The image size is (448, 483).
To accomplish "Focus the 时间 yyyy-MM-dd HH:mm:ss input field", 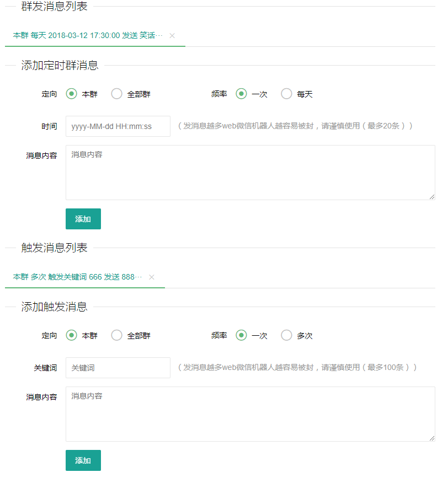I will (x=118, y=126).
